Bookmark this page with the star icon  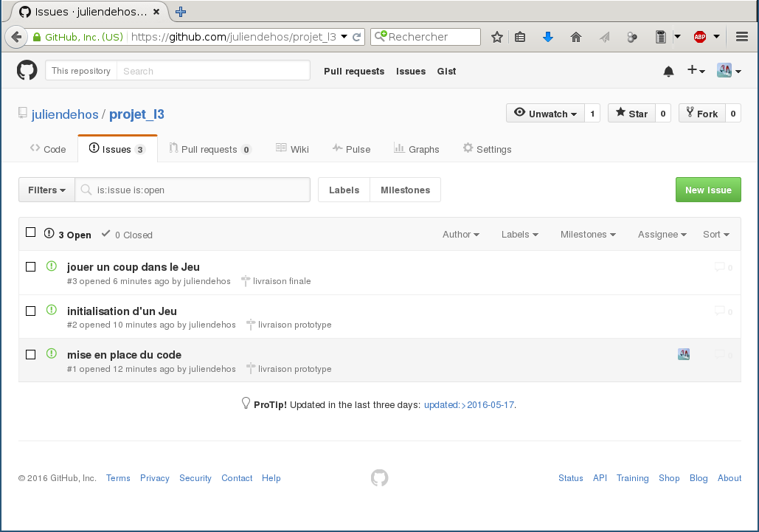(496, 37)
